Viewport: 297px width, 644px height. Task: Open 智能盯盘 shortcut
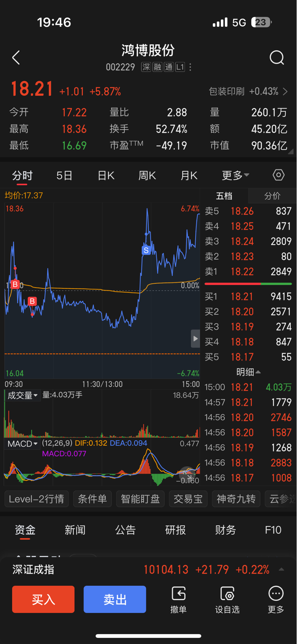click(140, 499)
